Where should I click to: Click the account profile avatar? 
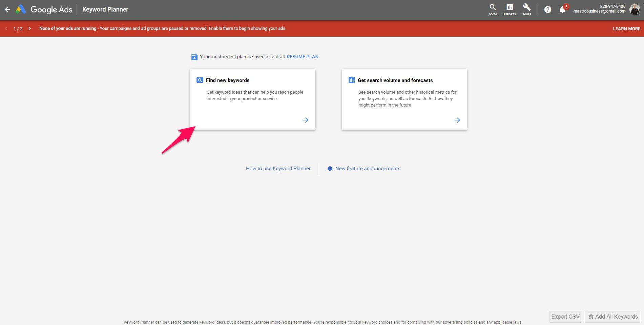(635, 9)
